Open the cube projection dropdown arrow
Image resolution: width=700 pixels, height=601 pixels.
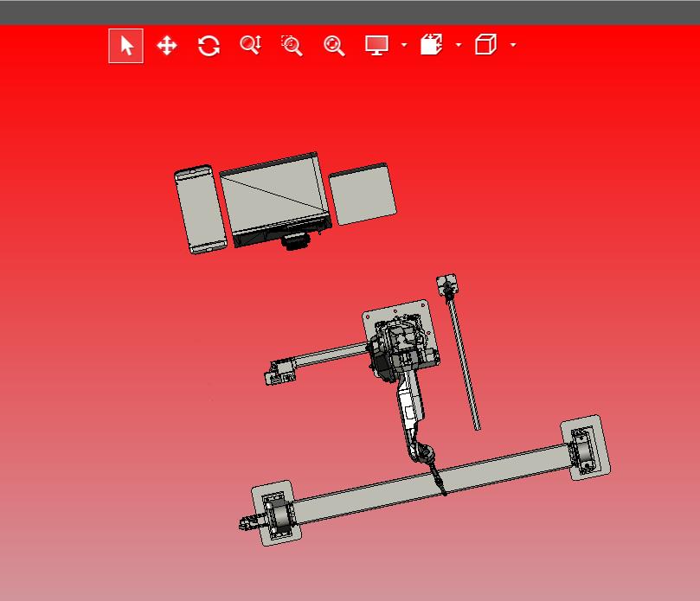(513, 45)
